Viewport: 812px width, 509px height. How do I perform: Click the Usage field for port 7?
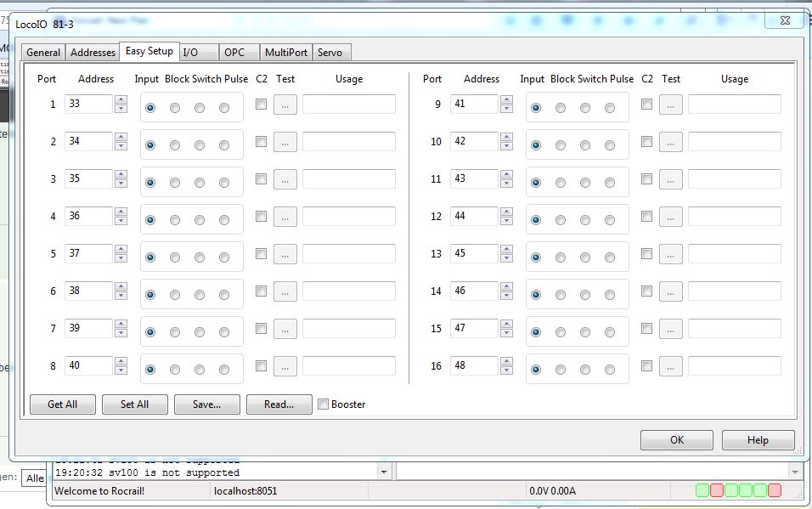(349, 329)
